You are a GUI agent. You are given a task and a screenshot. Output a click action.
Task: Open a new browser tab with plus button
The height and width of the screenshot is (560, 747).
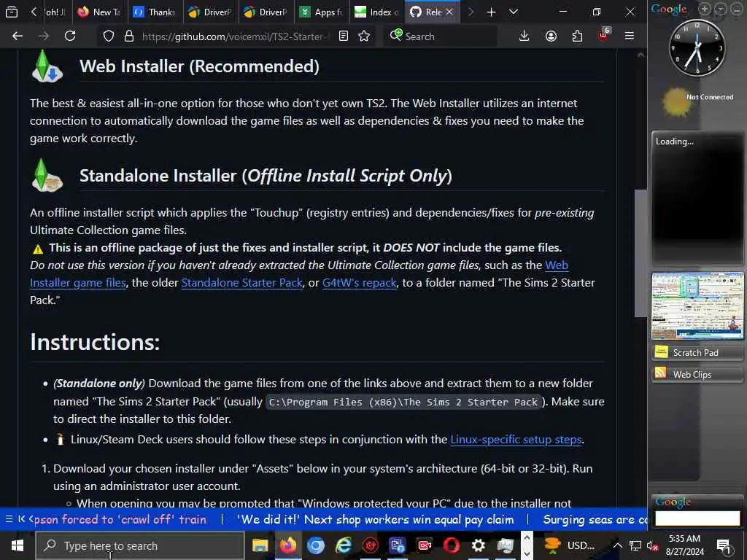coord(491,12)
